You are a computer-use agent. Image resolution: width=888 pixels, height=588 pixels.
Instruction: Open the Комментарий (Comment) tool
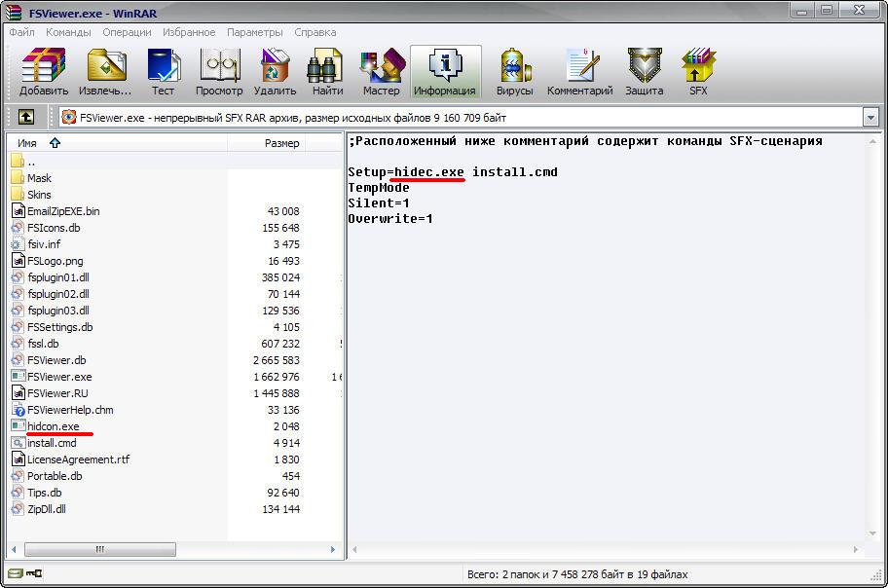tap(580, 71)
